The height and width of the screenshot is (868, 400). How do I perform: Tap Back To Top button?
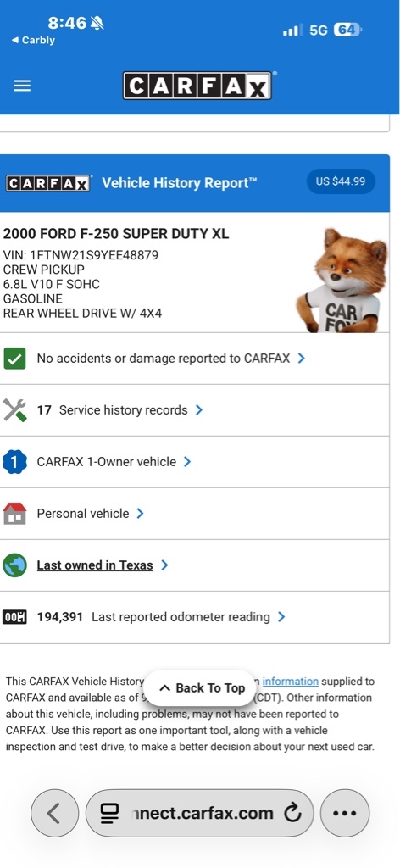(x=202, y=688)
